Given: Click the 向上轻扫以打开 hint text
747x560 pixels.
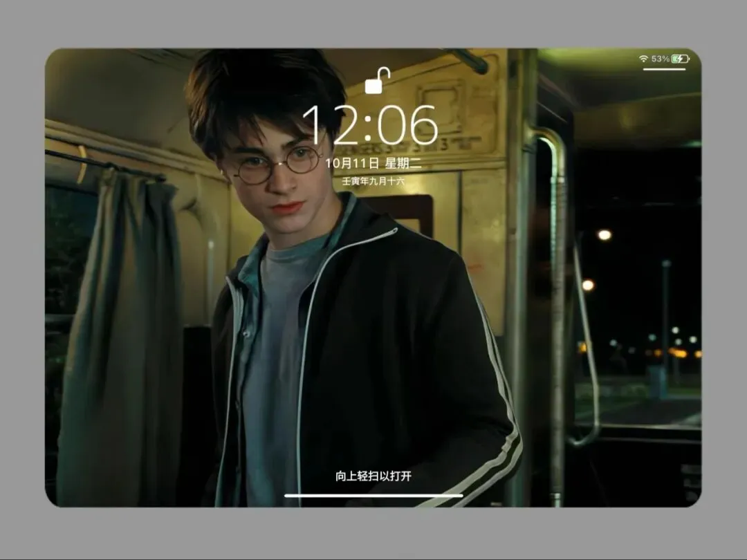Looking at the screenshot, I should tap(373, 476).
